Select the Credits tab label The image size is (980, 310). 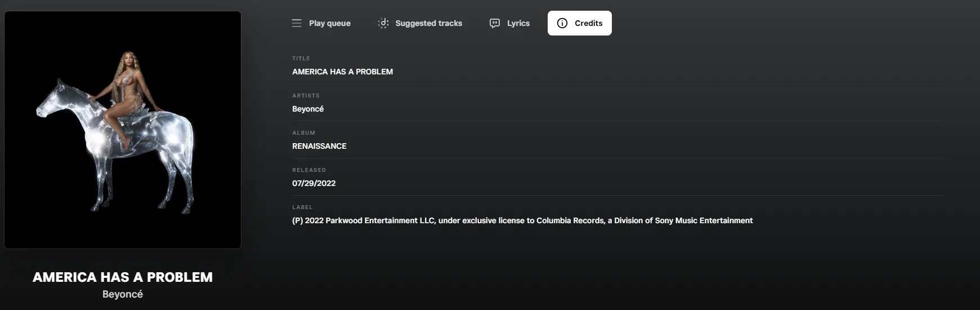[588, 23]
